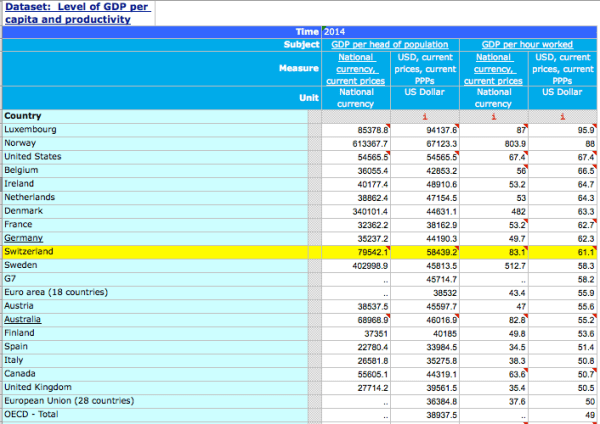Open the GDP per hour worked subject link
The height and width of the screenshot is (424, 600).
[526, 45]
